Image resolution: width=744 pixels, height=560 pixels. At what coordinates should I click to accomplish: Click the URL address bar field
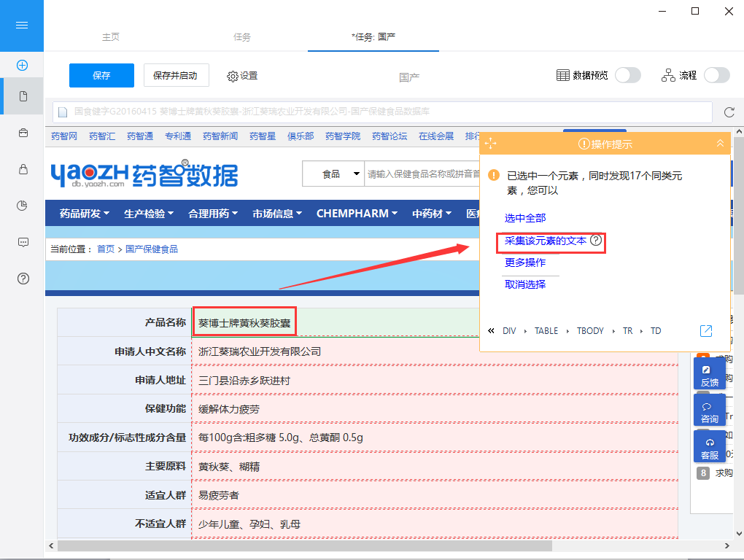[382, 112]
